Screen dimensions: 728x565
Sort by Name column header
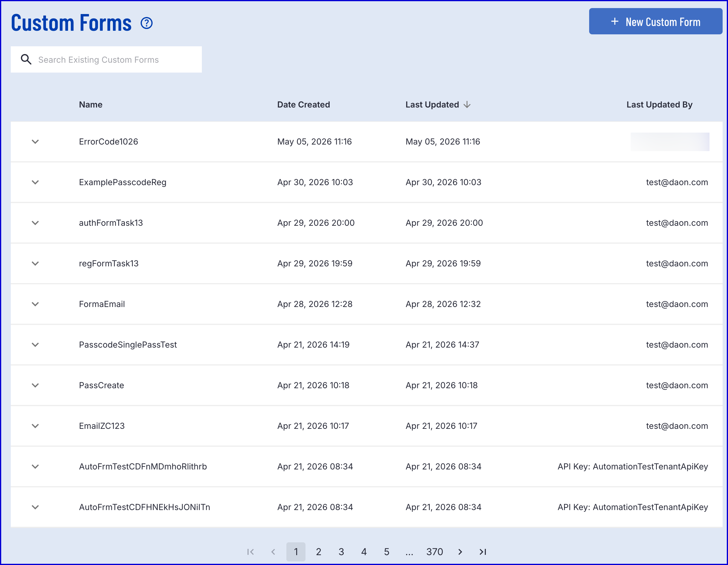click(91, 105)
